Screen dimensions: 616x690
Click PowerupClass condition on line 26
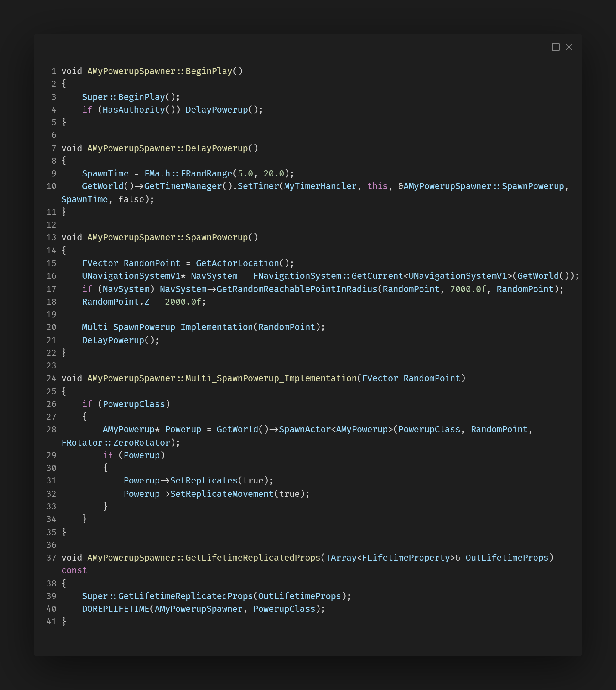click(134, 404)
